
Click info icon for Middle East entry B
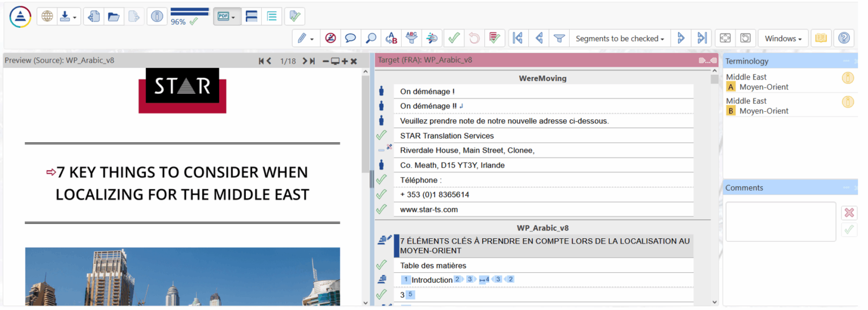coord(848,102)
